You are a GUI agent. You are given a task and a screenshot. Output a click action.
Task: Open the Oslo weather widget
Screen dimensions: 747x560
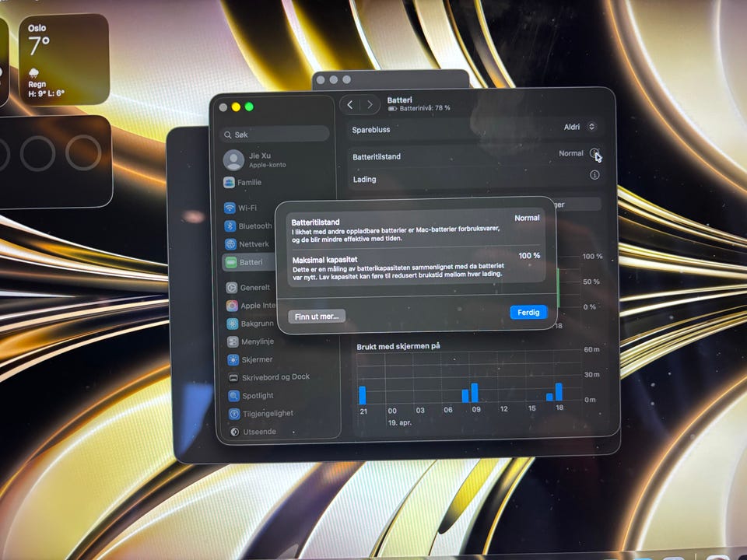(x=64, y=60)
